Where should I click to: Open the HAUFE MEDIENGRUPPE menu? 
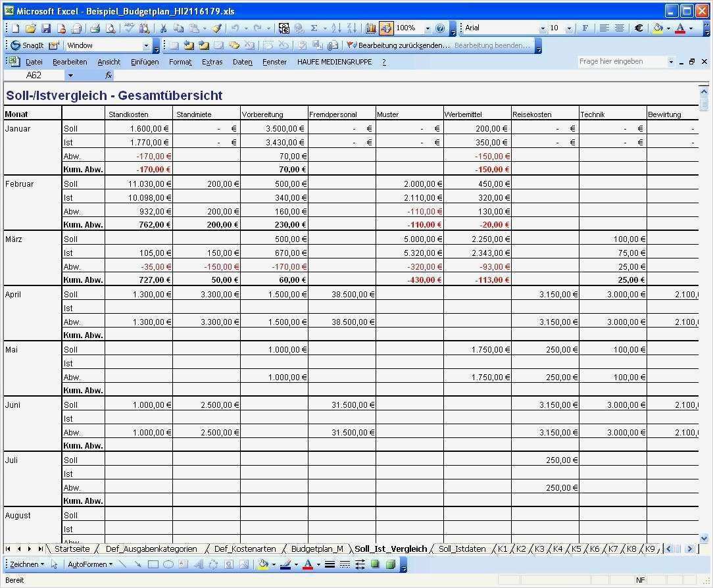[334, 62]
